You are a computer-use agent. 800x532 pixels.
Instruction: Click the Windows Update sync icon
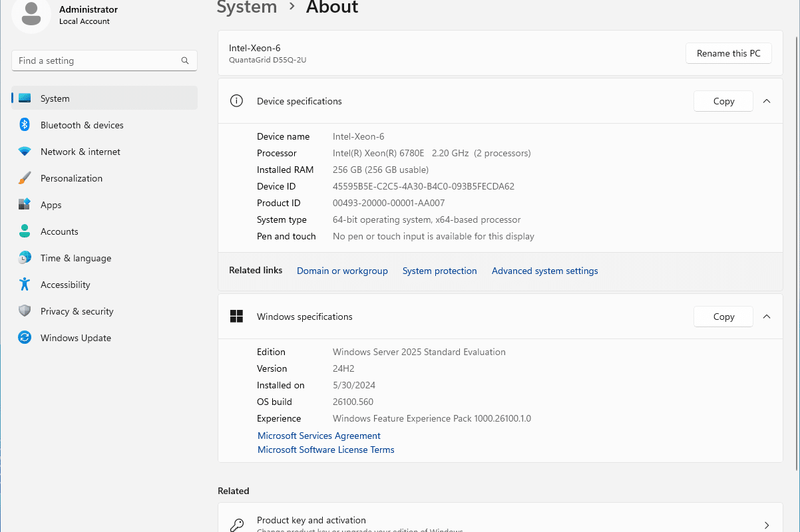25,338
